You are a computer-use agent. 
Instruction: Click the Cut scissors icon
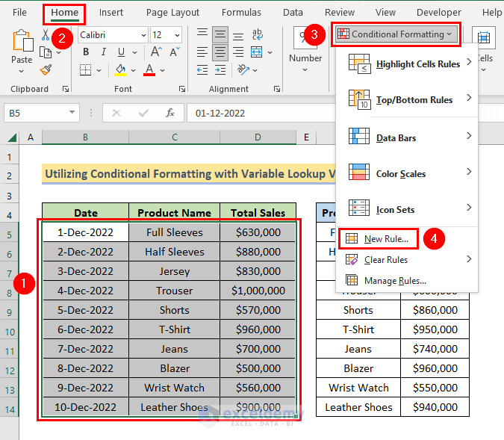tap(46, 34)
